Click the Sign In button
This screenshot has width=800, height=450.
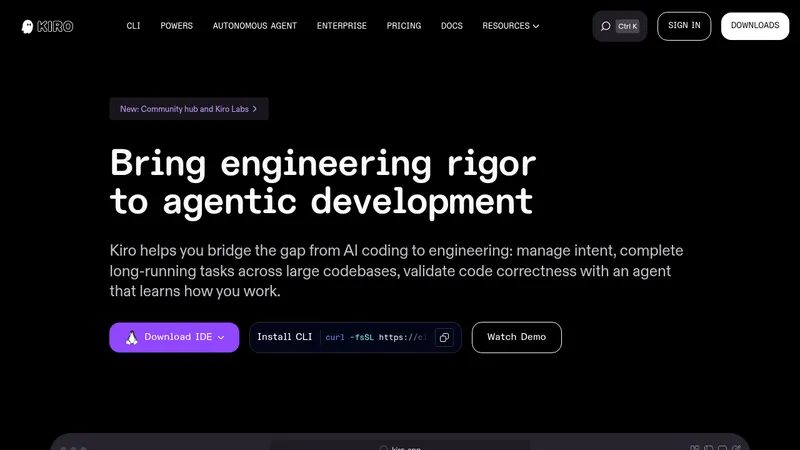[684, 26]
